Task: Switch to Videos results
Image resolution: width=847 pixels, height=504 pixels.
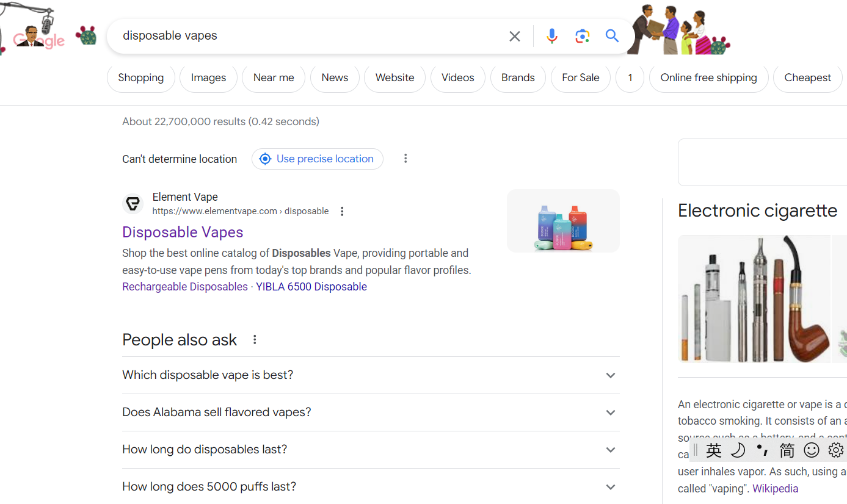Action: tap(458, 78)
